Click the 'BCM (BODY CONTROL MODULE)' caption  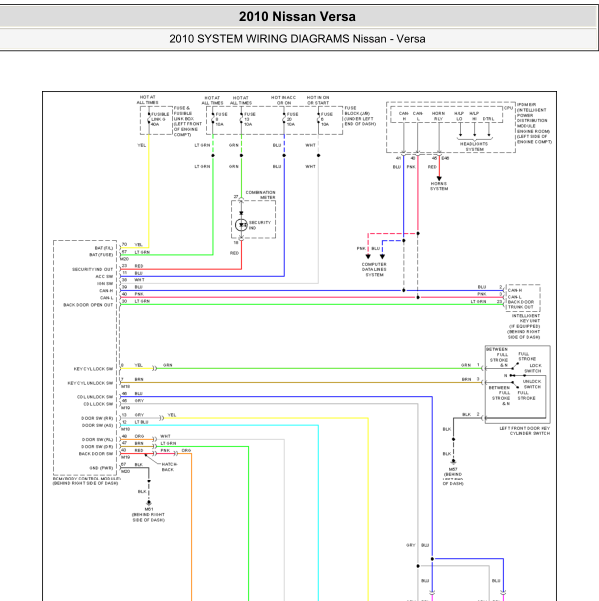coord(87,479)
